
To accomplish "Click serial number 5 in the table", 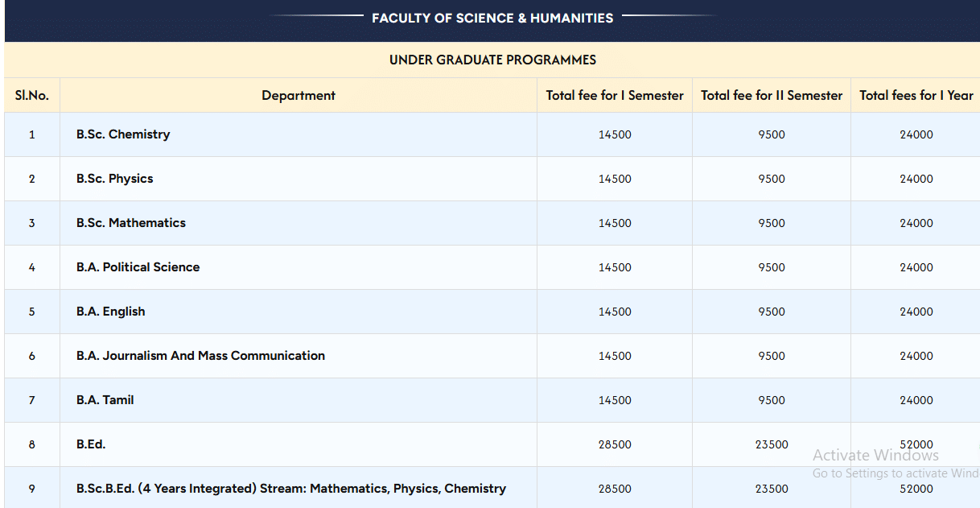I will [32, 312].
